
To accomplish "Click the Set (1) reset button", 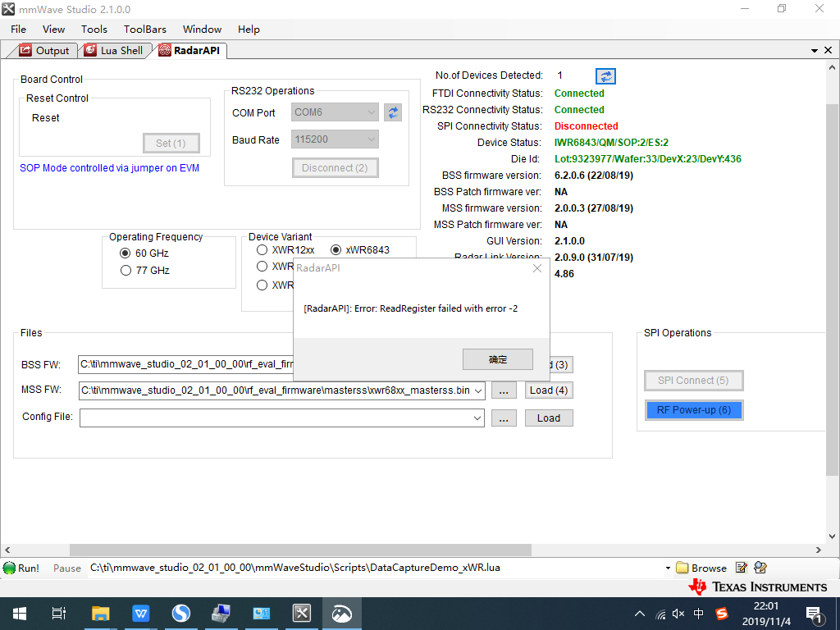I will [171, 143].
